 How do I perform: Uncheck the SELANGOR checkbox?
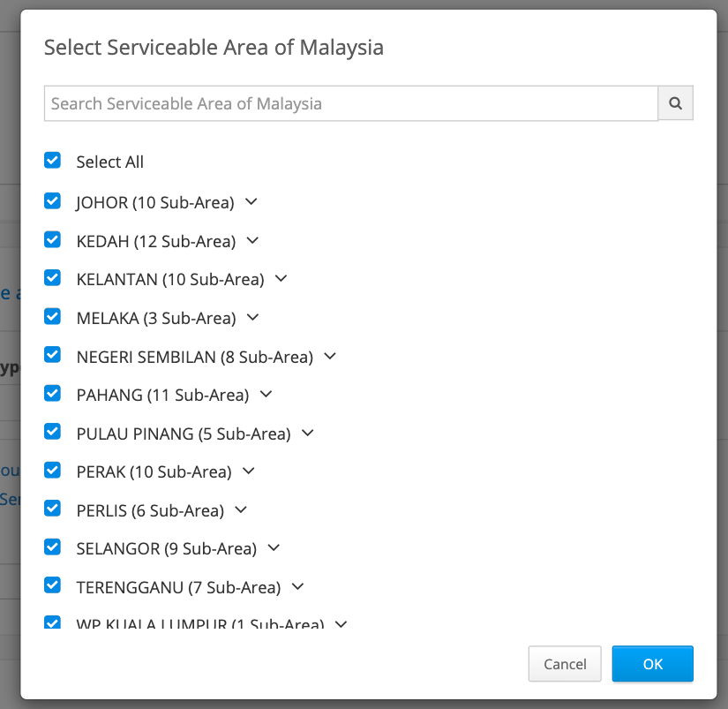(x=52, y=547)
